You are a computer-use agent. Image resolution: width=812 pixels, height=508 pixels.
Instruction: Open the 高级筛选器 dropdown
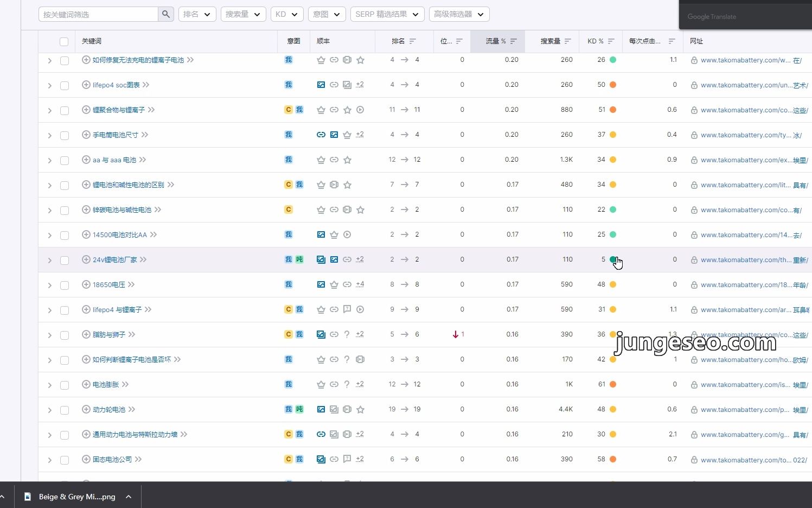pyautogui.click(x=459, y=14)
